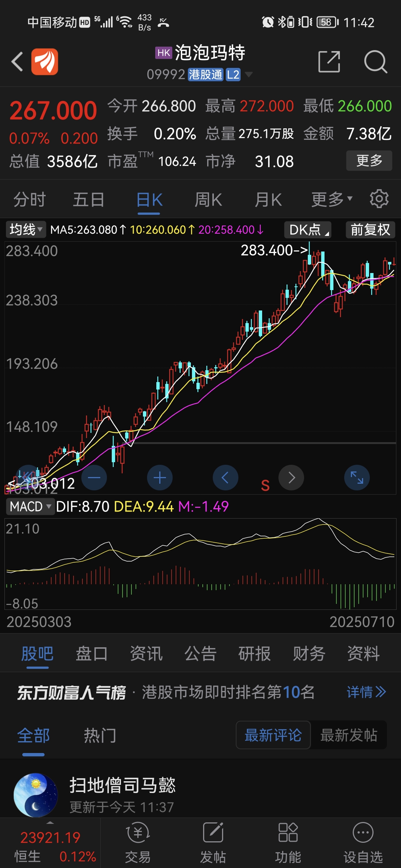Select 热门 posts filter
Viewport: 401px width, 868px height.
coord(100,735)
